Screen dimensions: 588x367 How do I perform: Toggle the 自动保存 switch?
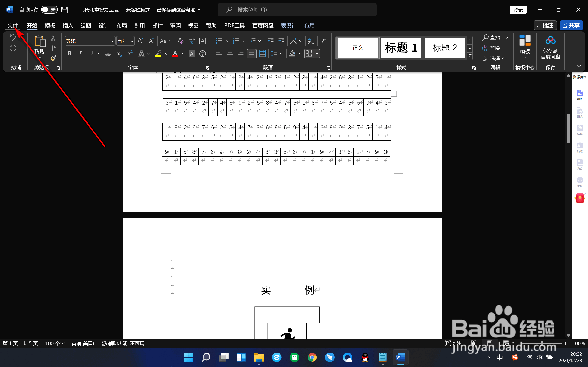click(x=49, y=10)
